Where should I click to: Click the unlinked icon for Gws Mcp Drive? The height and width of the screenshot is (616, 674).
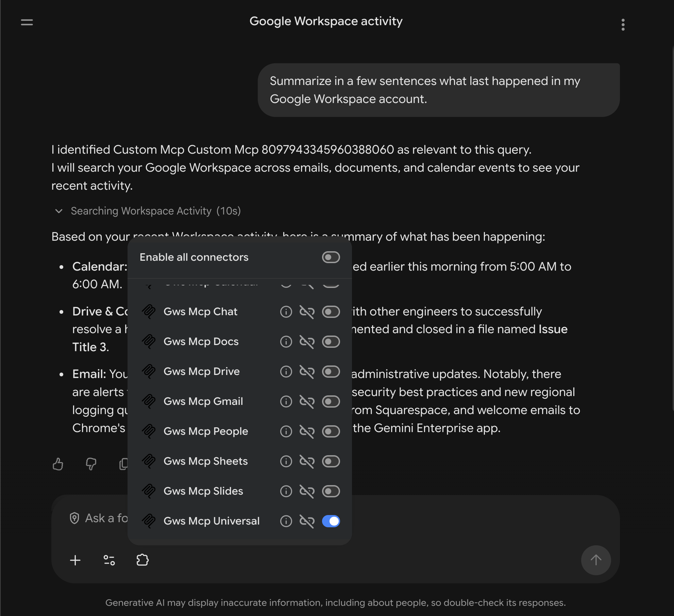click(307, 372)
